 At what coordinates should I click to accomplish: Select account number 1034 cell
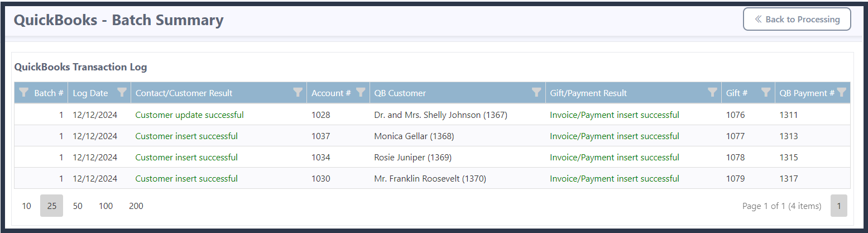(321, 158)
